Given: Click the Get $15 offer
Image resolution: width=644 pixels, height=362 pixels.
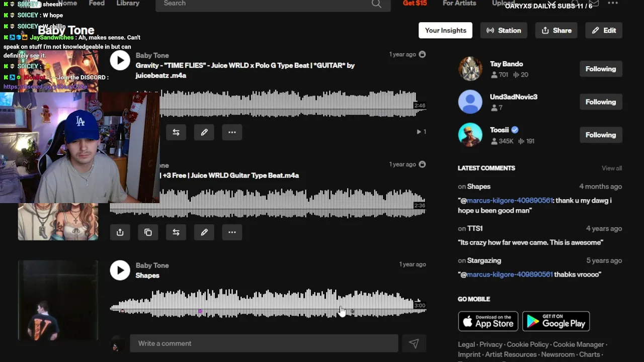Looking at the screenshot, I should coord(415,3).
